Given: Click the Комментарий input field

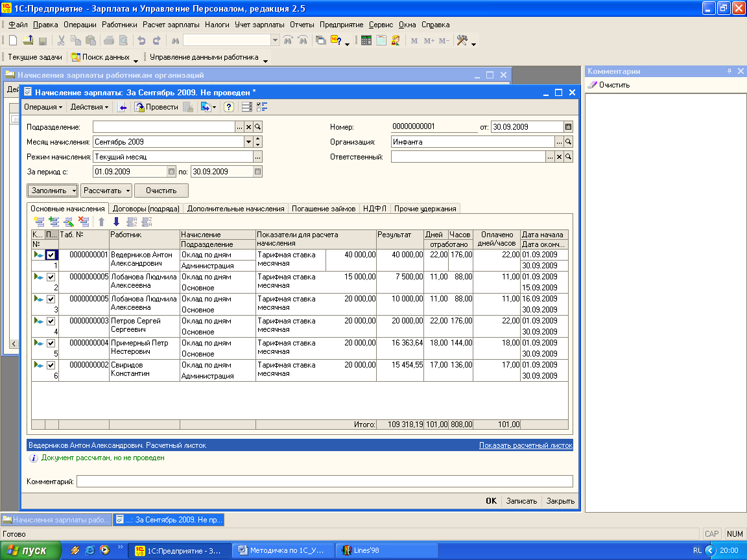Looking at the screenshot, I should [324, 482].
